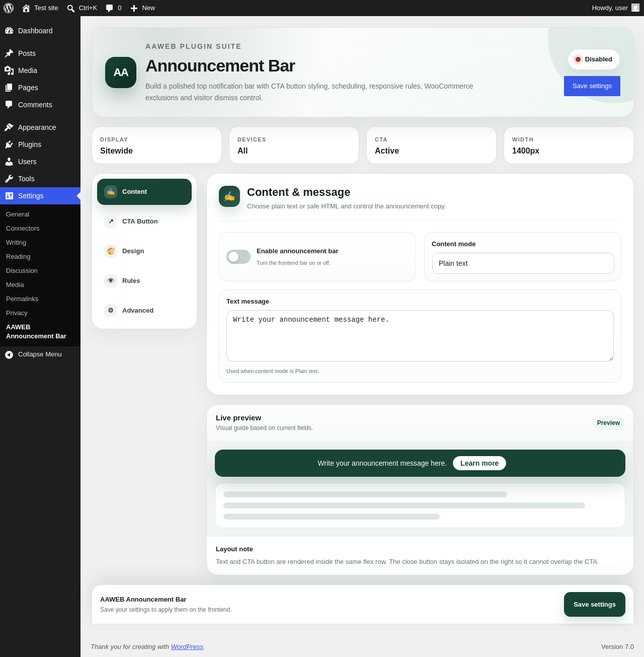Open Howdy, user account menu
The image size is (644, 657).
pyautogui.click(x=615, y=8)
